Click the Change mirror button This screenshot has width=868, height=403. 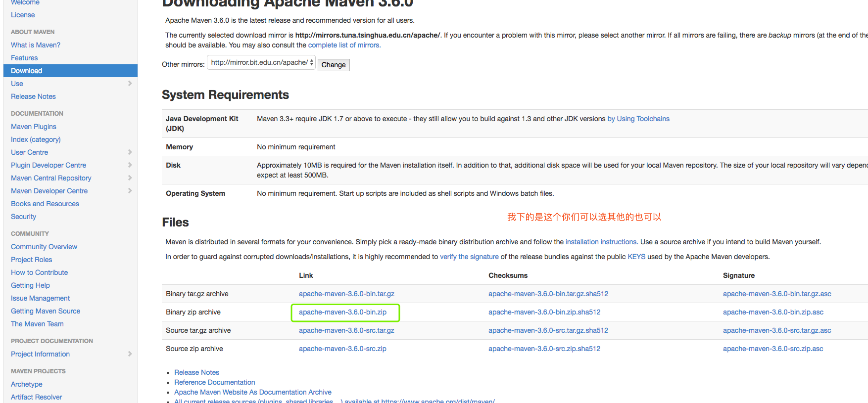tap(334, 65)
